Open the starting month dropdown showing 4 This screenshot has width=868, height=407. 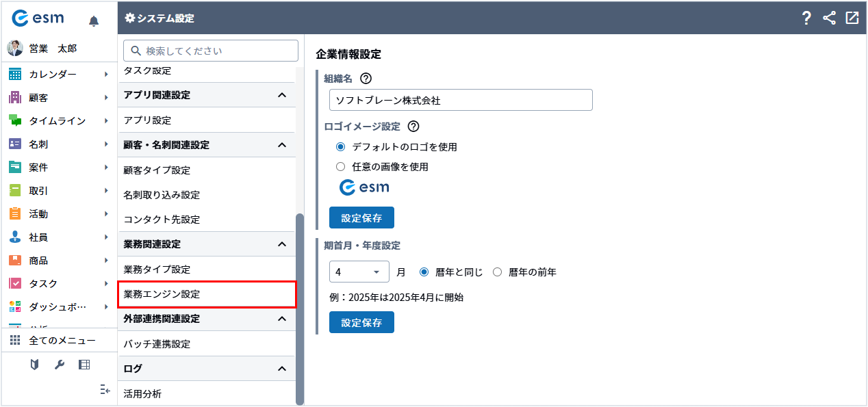pyautogui.click(x=359, y=272)
